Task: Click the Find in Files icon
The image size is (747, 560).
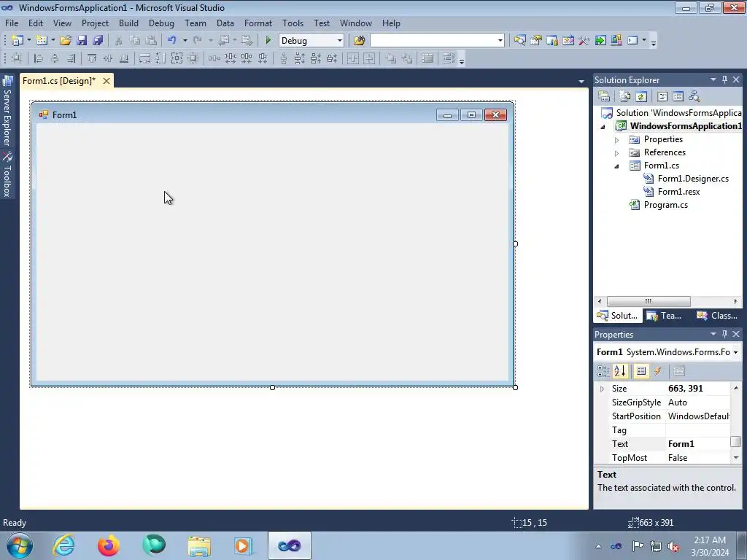Action: coord(359,41)
